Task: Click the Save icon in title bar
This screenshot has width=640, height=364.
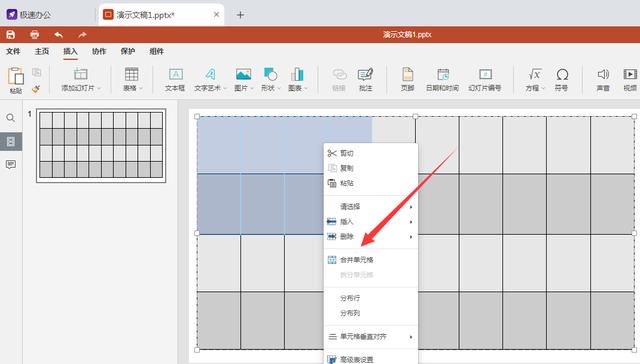Action: [11, 35]
